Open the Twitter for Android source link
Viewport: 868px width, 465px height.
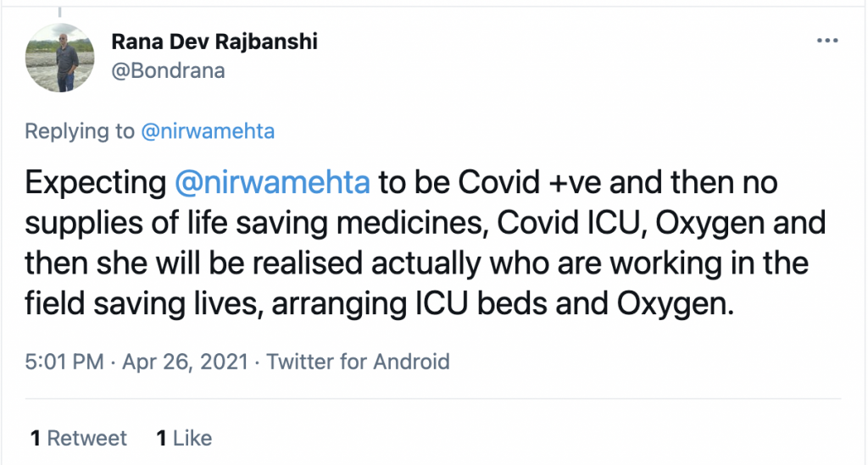(x=358, y=363)
